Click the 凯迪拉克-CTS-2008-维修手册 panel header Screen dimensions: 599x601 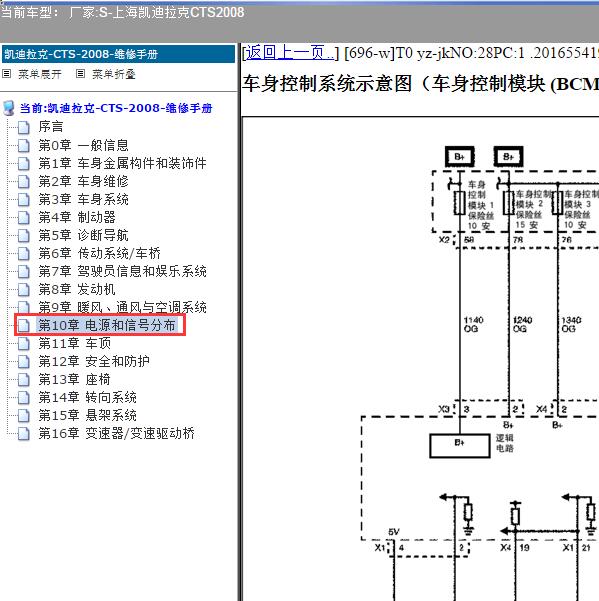[118, 54]
